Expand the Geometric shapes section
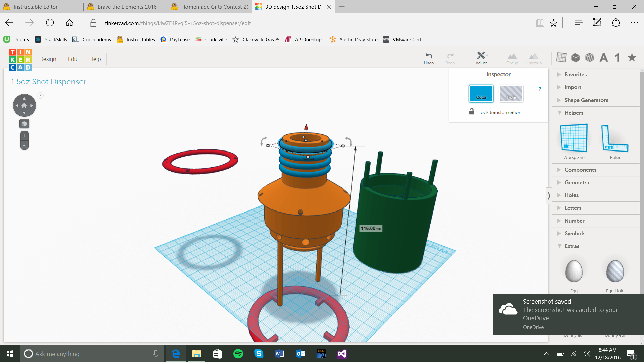The width and height of the screenshot is (644, 362). tap(577, 182)
